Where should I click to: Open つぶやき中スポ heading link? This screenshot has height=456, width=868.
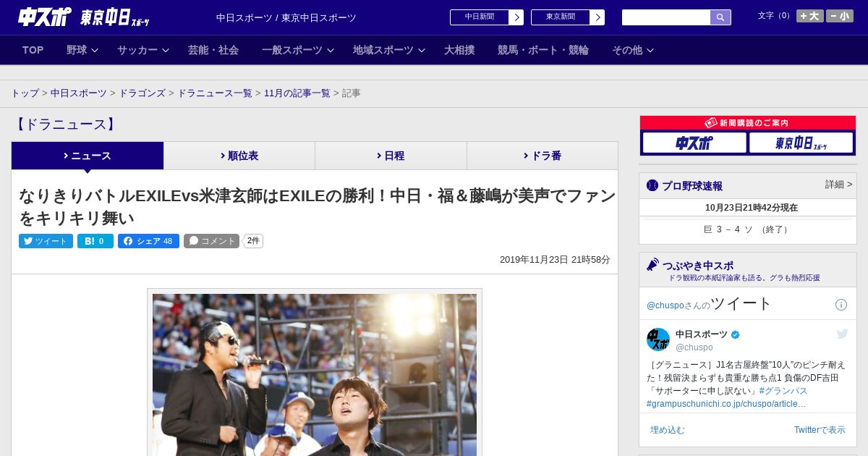click(x=698, y=266)
